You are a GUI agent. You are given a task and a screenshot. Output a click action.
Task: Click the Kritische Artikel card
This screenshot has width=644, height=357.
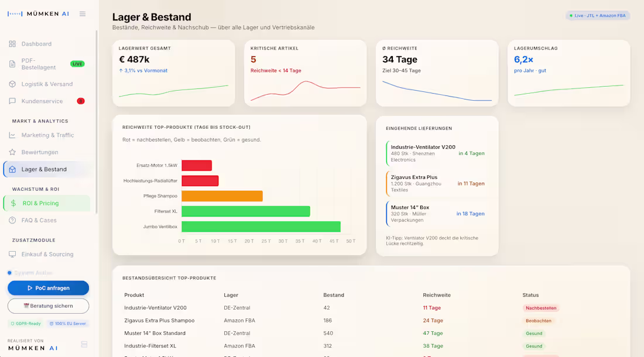[x=305, y=73]
